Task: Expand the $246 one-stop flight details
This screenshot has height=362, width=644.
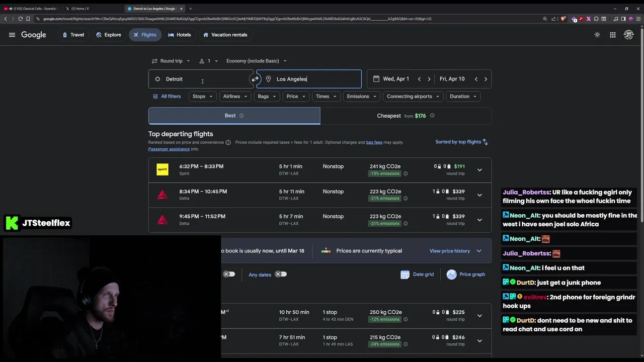Action: (x=479, y=341)
